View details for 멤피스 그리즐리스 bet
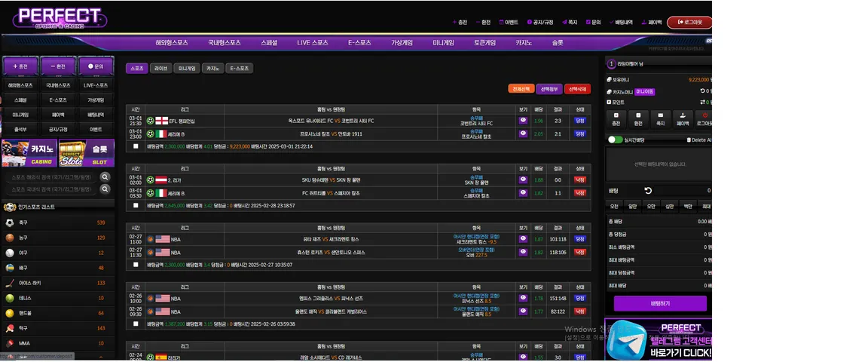This screenshot has height=362, width=868. point(523,298)
